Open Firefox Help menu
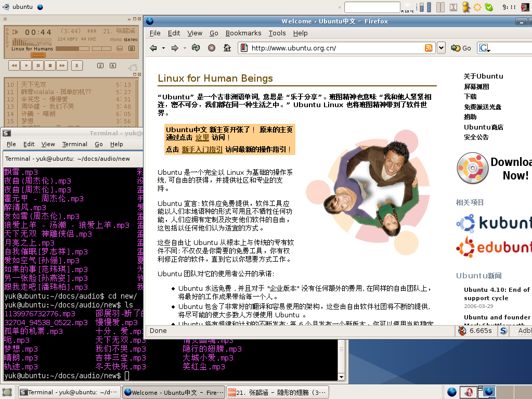Screen dimensions: 532x399 coord(300,33)
